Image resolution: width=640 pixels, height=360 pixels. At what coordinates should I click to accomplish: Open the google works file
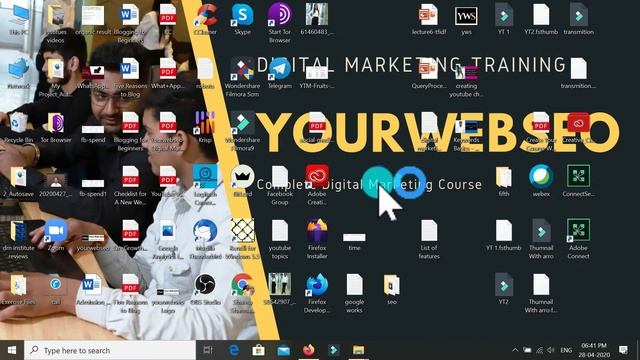[x=354, y=293]
